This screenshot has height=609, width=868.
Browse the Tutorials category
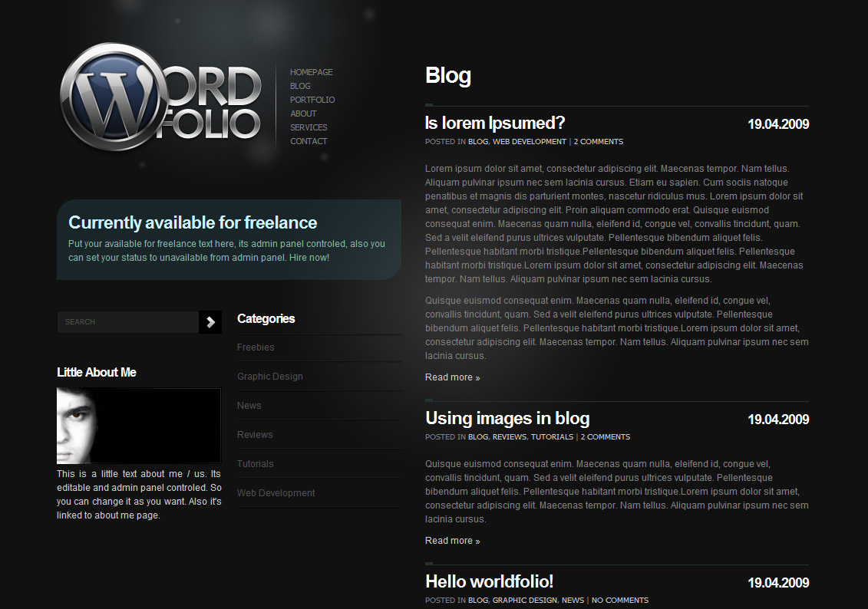[x=255, y=464]
